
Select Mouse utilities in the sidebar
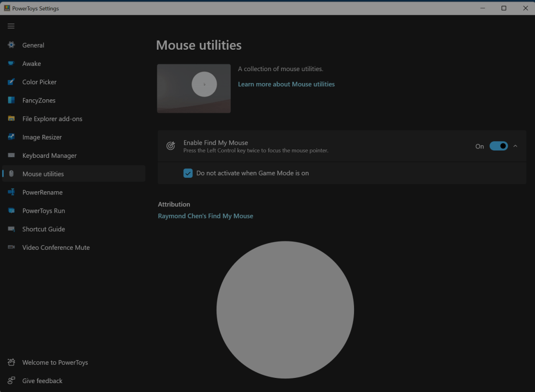point(74,174)
